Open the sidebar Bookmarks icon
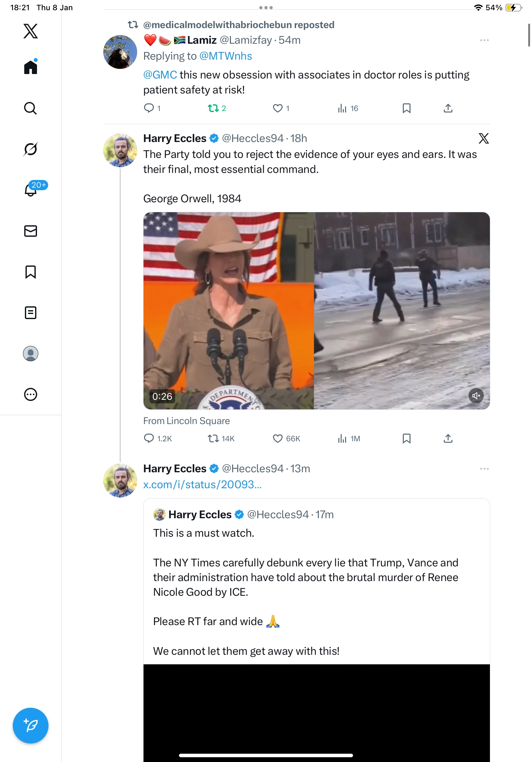 tap(31, 272)
